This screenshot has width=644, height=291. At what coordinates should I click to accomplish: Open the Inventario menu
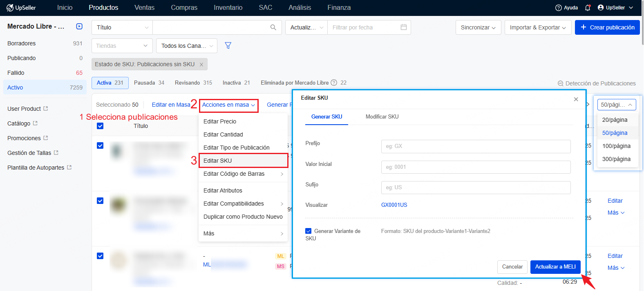(228, 8)
